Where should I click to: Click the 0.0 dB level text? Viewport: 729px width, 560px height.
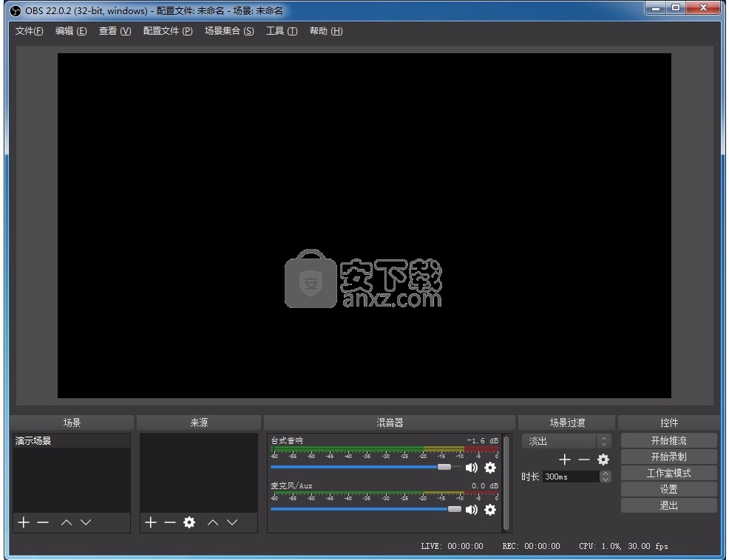tap(484, 485)
